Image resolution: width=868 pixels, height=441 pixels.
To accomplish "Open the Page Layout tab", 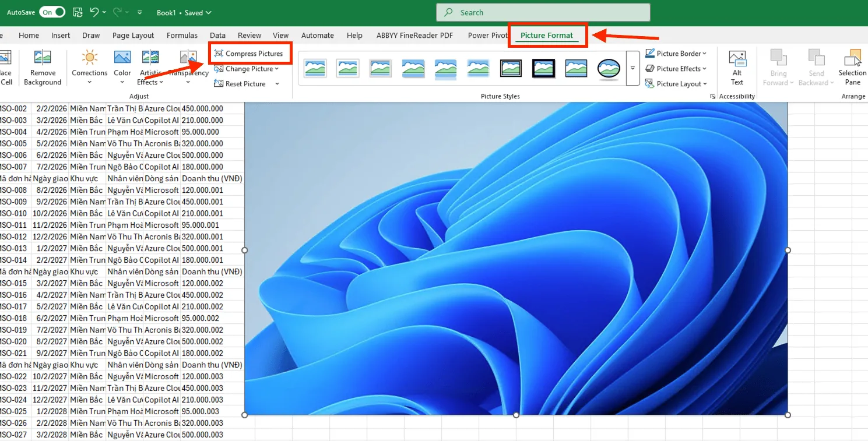I will click(133, 36).
